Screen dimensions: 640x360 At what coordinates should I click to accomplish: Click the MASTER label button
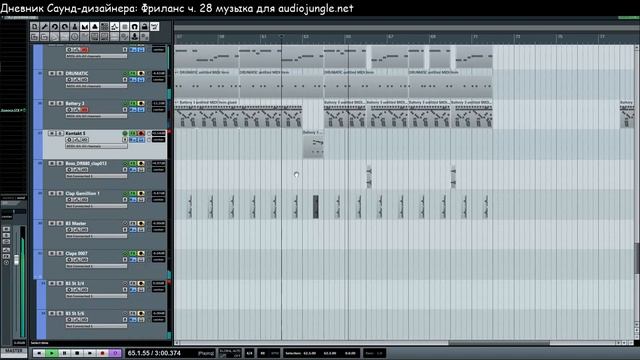[13, 351]
